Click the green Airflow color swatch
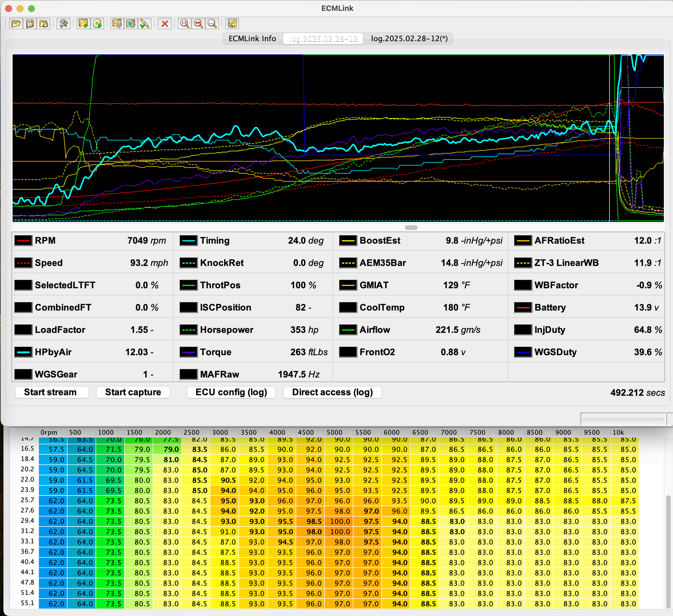The height and width of the screenshot is (616, 673). coord(348,330)
